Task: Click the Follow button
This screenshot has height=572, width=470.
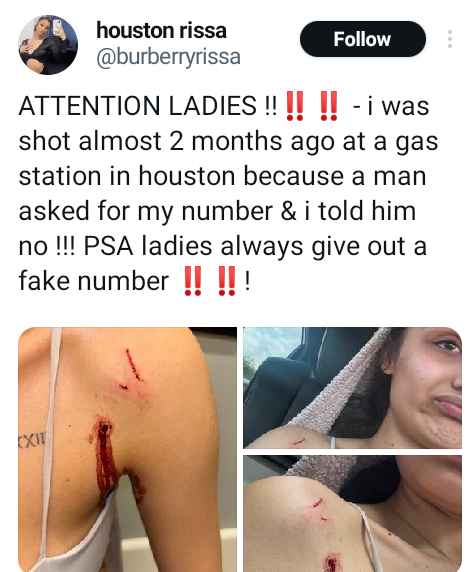Action: 363,39
